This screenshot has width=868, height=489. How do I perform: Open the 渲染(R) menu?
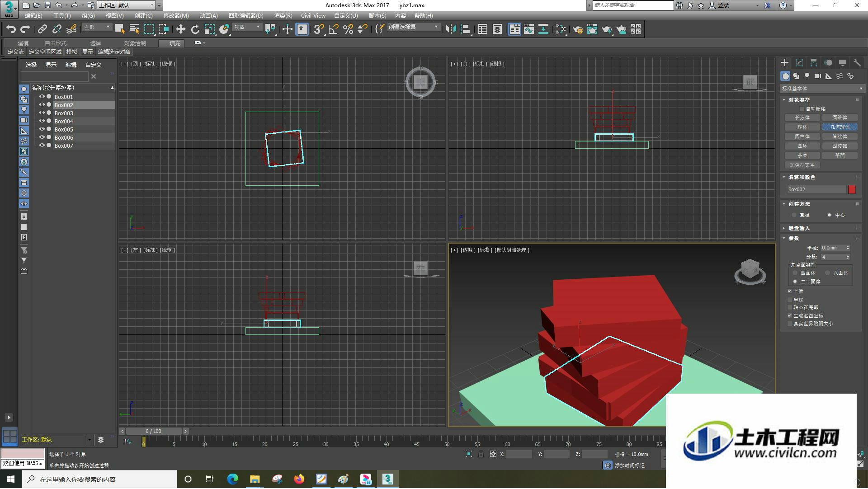click(x=283, y=16)
